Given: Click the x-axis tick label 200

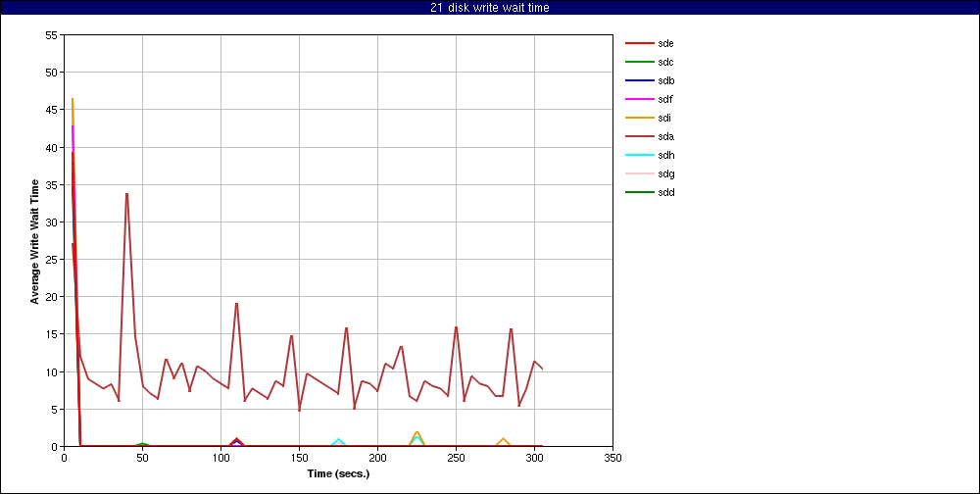Looking at the screenshot, I should coord(377,458).
